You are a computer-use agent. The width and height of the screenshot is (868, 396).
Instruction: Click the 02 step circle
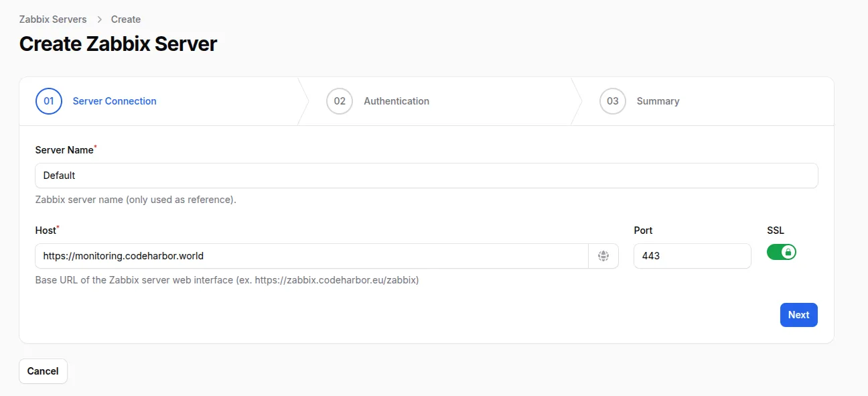tap(340, 101)
